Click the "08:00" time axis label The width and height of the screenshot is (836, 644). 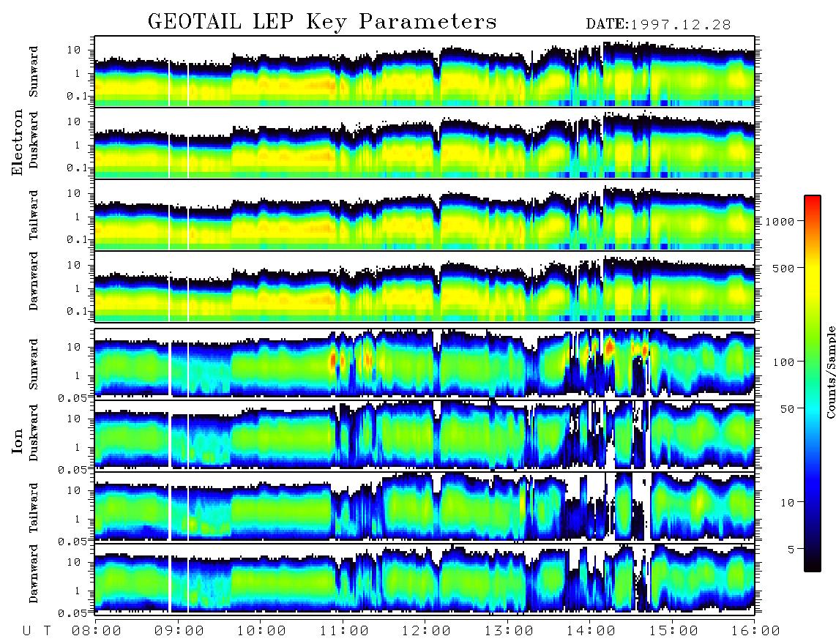coord(97,631)
